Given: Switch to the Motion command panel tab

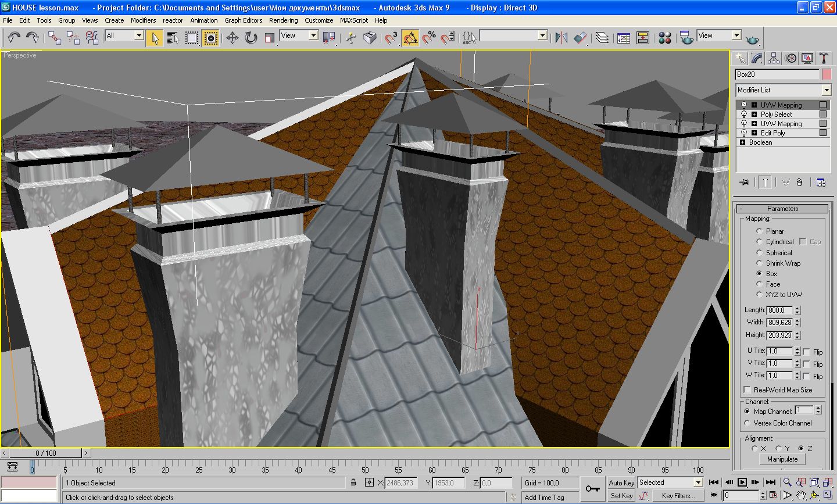Looking at the screenshot, I should [x=791, y=58].
